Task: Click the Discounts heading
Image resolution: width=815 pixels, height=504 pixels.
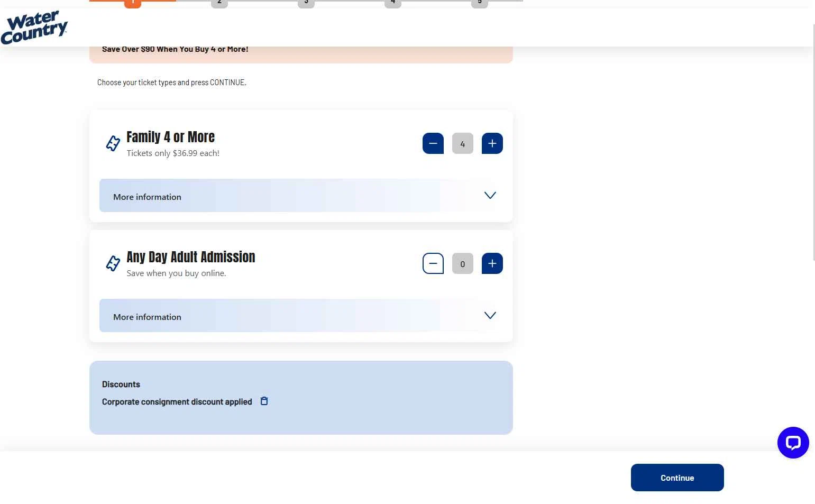Action: (121, 384)
